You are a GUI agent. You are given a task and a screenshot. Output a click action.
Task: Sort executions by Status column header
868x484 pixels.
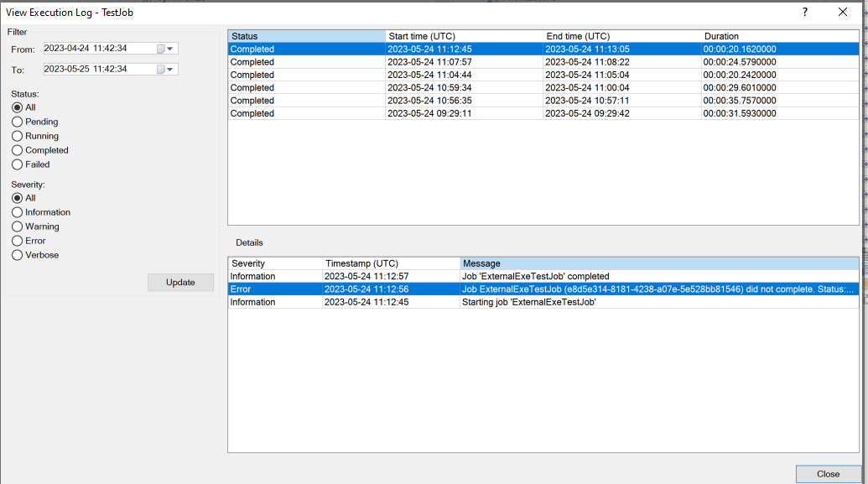[307, 36]
